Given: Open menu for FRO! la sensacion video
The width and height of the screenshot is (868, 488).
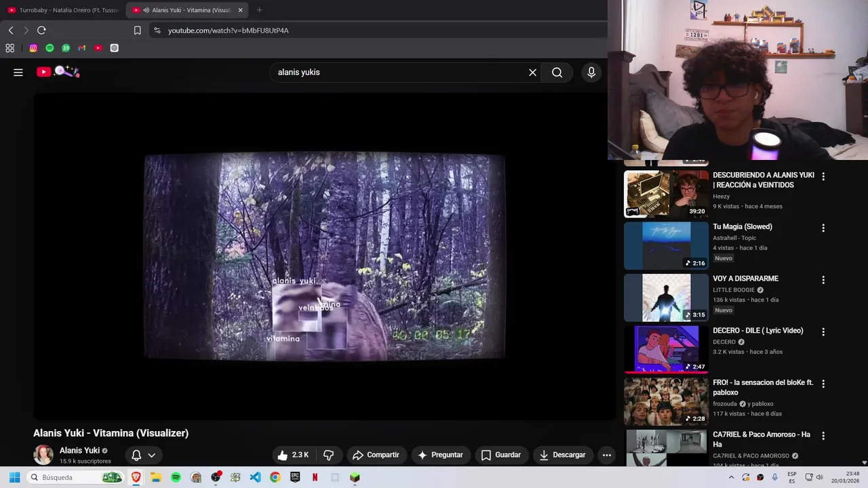Looking at the screenshot, I should [823, 384].
